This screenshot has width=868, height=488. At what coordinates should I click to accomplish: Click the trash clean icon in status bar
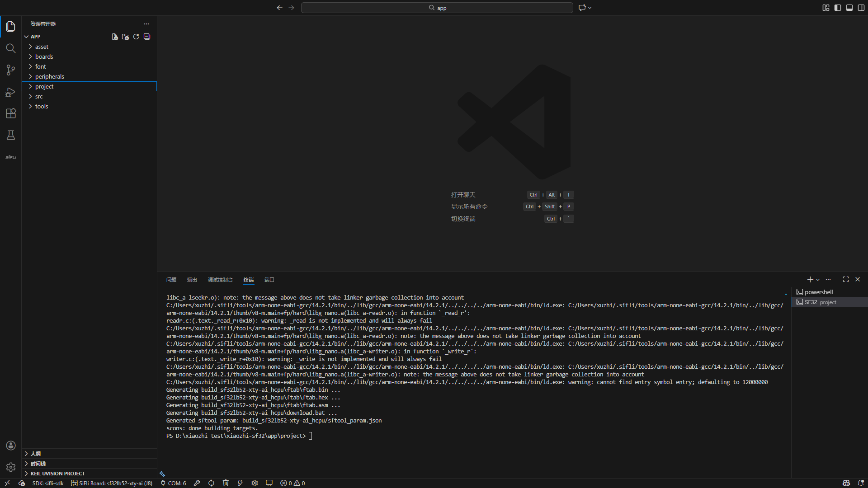coord(226,483)
